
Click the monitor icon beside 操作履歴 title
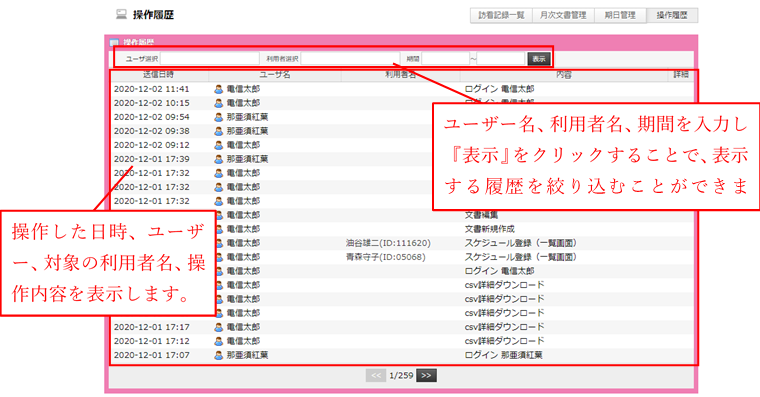click(121, 15)
